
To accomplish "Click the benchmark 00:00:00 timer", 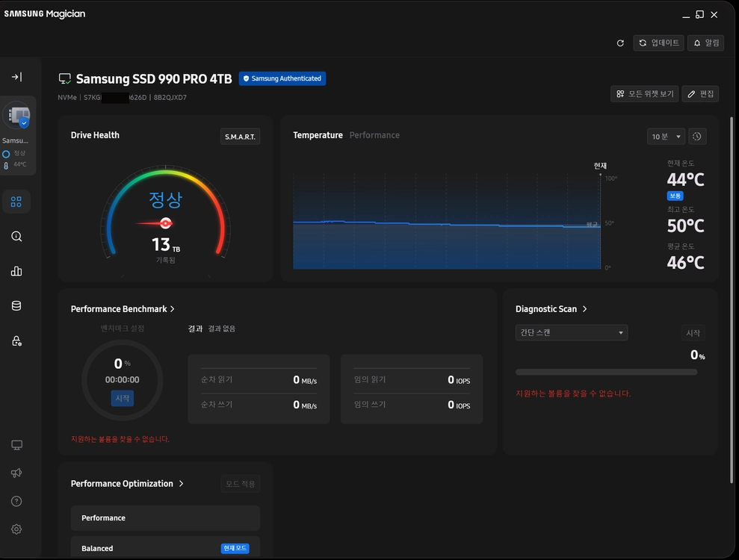I will (x=122, y=379).
